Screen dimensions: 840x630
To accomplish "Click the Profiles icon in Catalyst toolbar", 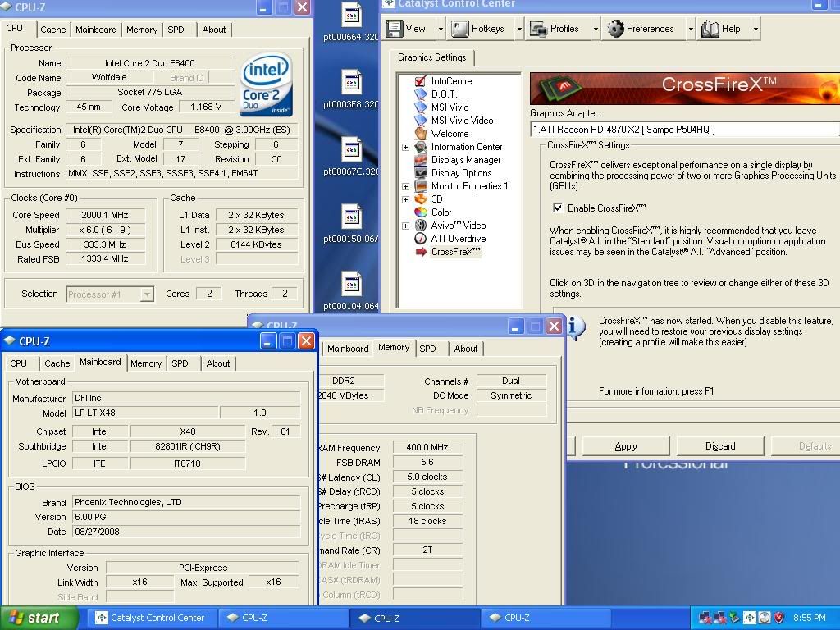I will [x=538, y=29].
